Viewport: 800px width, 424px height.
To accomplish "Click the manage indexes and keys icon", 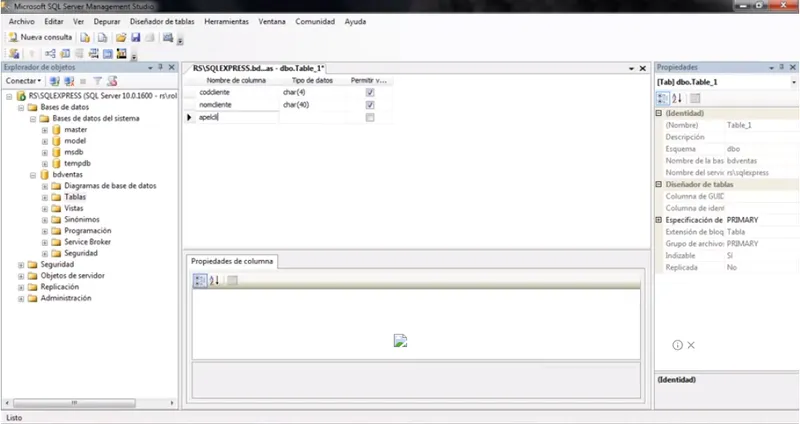I will pyautogui.click(x=65, y=54).
